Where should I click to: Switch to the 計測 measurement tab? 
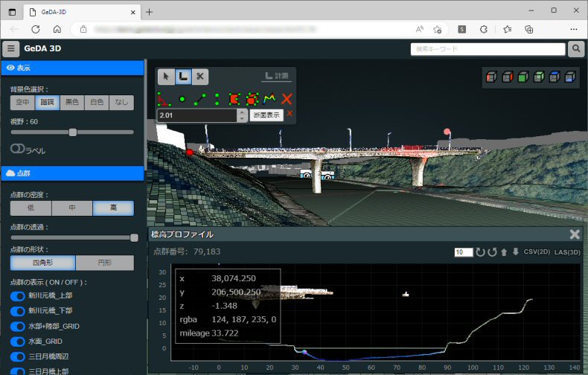(x=278, y=76)
